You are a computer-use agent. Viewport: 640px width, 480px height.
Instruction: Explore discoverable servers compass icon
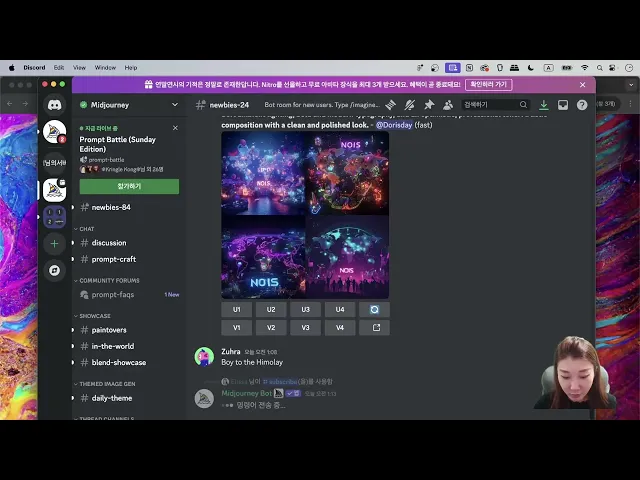coord(54,270)
